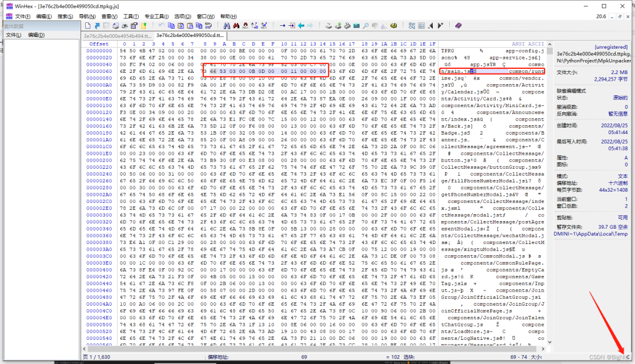Image resolution: width=635 pixels, height=364 pixels.
Task: Select offset row 00000200
Action: [x=99, y=161]
